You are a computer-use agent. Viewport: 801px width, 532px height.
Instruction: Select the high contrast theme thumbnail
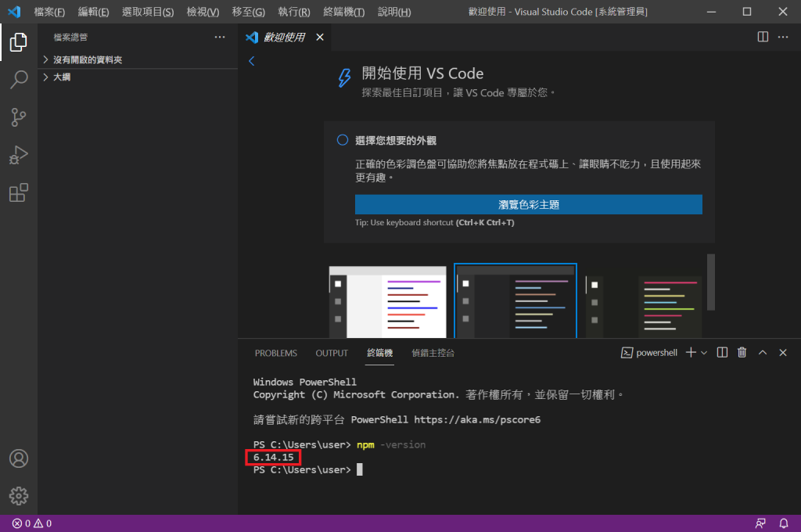click(644, 306)
